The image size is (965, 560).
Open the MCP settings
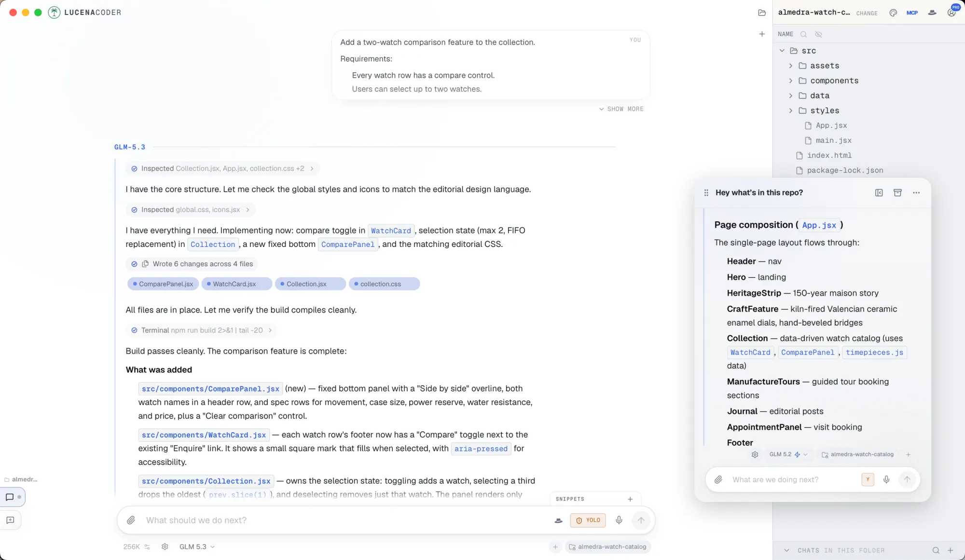pos(912,13)
